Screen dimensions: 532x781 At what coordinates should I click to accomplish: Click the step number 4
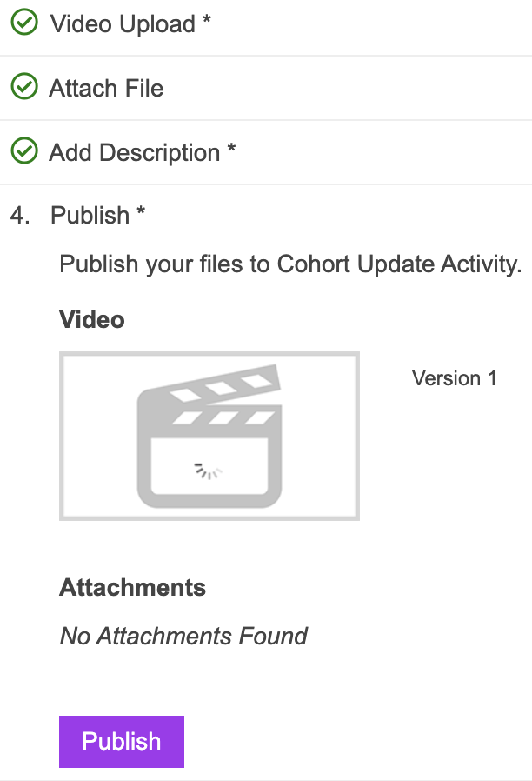point(19,215)
